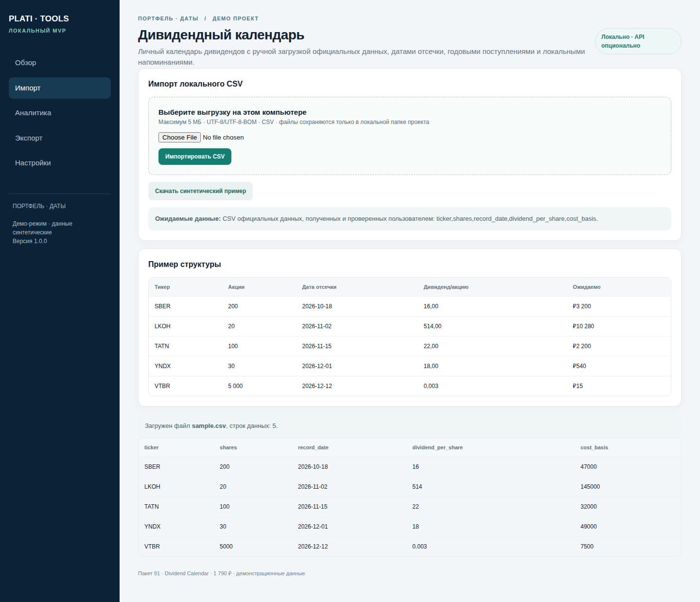Screen dimensions: 700x602
Task: Click the Акции column header
Action: (236, 287)
